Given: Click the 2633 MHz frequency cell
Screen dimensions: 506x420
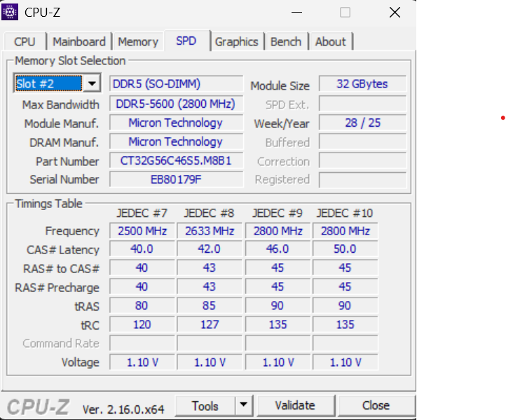Looking at the screenshot, I should [210, 231].
